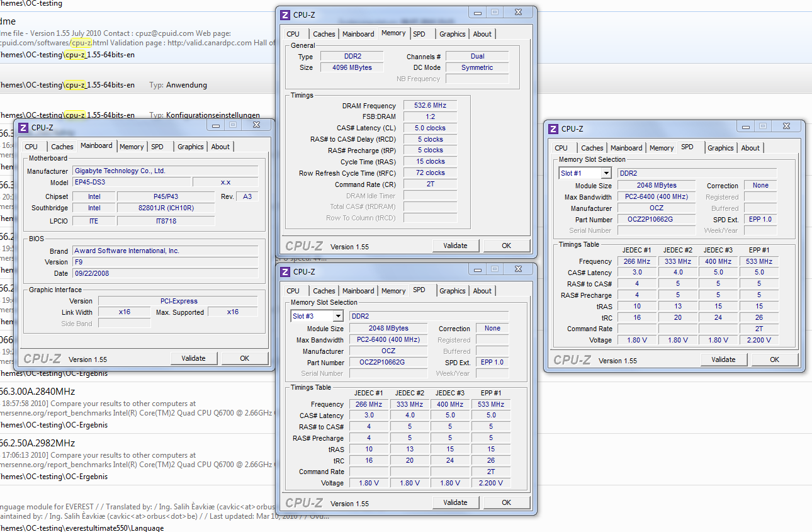The width and height of the screenshot is (812, 532).
Task: Select Row Refresh Cycle Time value 72 clocks
Action: [x=430, y=173]
